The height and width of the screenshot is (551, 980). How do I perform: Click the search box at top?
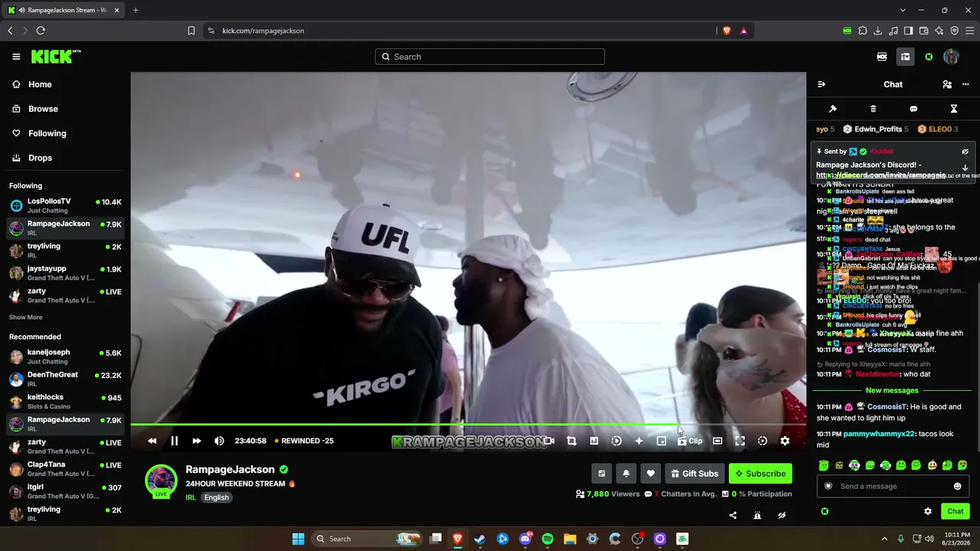point(490,57)
